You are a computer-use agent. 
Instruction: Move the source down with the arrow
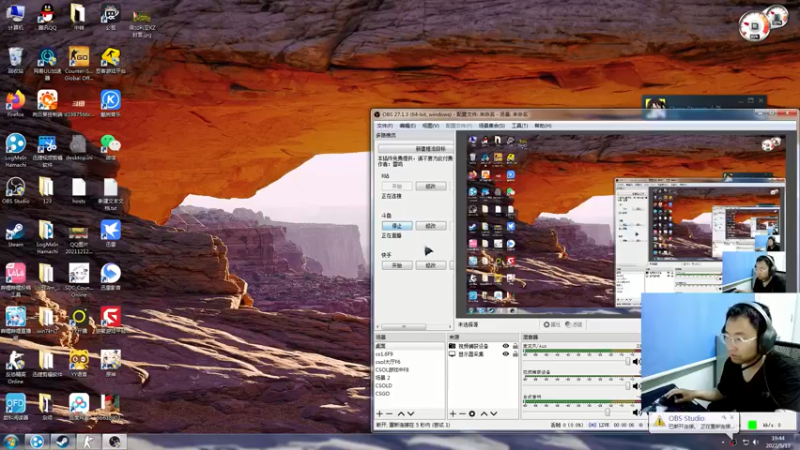pos(494,414)
